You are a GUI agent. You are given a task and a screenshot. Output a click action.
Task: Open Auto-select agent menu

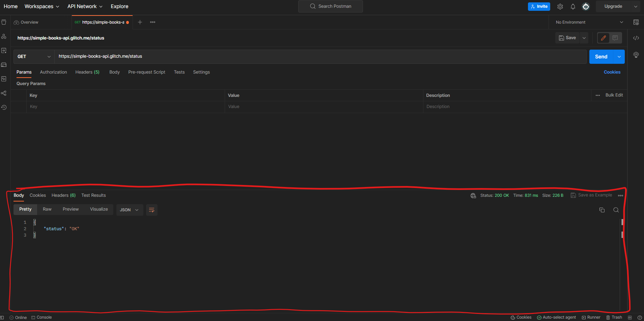557,317
